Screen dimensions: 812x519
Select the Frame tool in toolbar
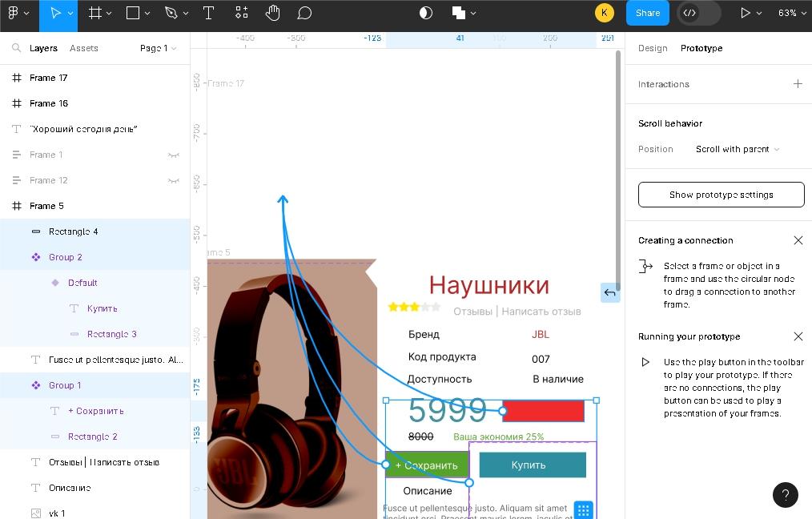coord(95,13)
